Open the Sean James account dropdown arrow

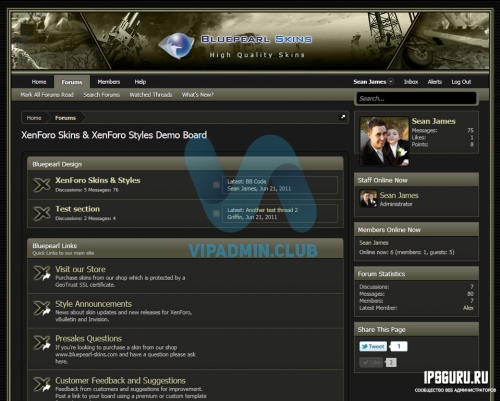tap(391, 81)
